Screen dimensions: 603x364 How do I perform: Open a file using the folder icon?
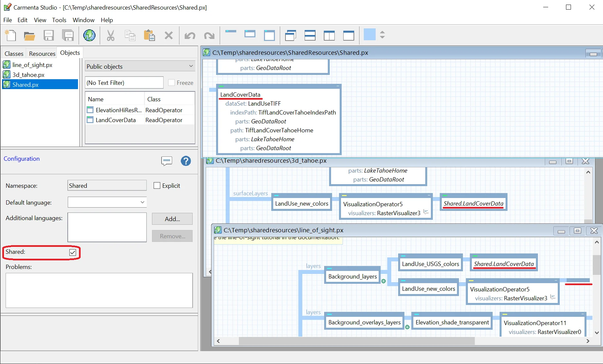click(29, 35)
